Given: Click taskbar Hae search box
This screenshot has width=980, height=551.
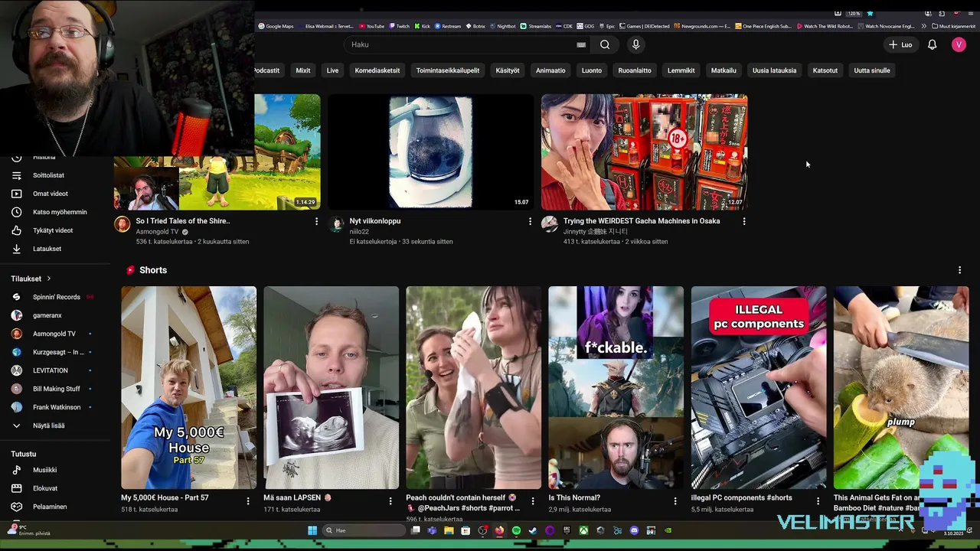Looking at the screenshot, I should coord(363,530).
